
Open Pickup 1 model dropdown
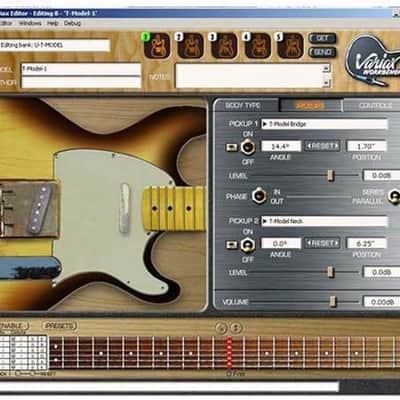pos(325,124)
